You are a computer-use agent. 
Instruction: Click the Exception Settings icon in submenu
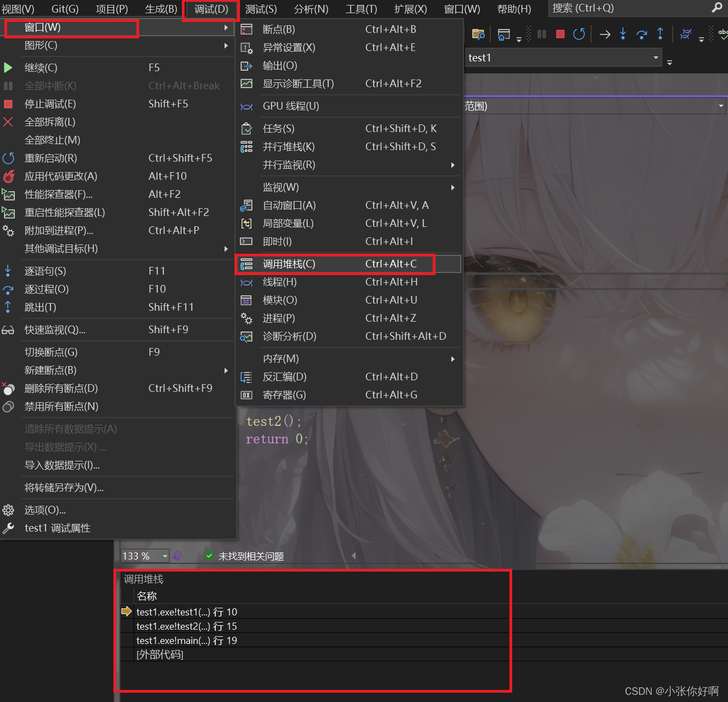click(247, 48)
